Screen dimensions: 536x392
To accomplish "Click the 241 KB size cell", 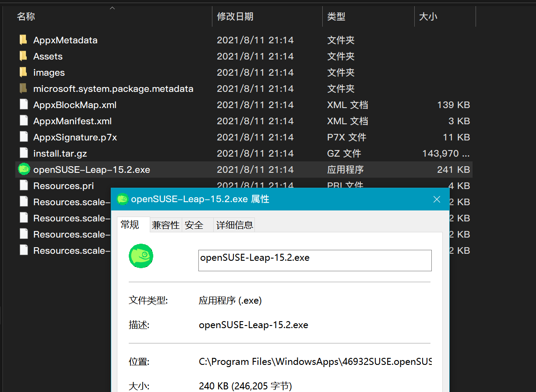I will tap(453, 170).
